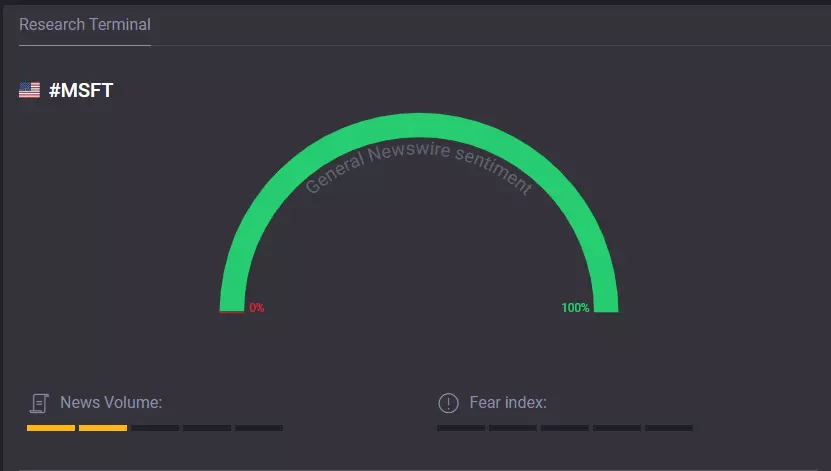Image resolution: width=831 pixels, height=471 pixels.
Task: Click the Fear index label
Action: pyautogui.click(x=508, y=403)
